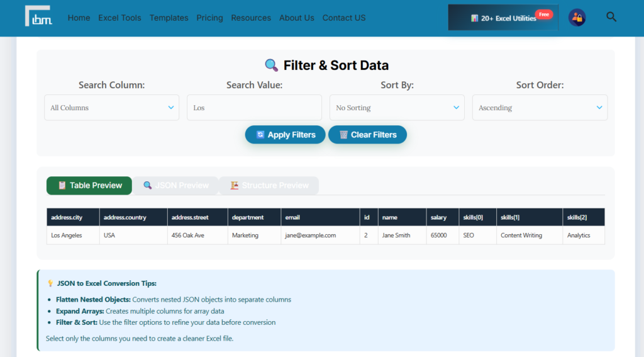Screen dimensions: 644x357
Task: Open the Sort By dropdown
Action: click(x=397, y=108)
